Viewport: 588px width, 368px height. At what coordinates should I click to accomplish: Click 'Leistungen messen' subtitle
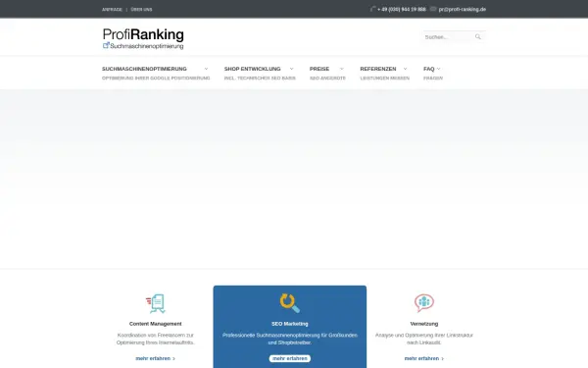(385, 79)
